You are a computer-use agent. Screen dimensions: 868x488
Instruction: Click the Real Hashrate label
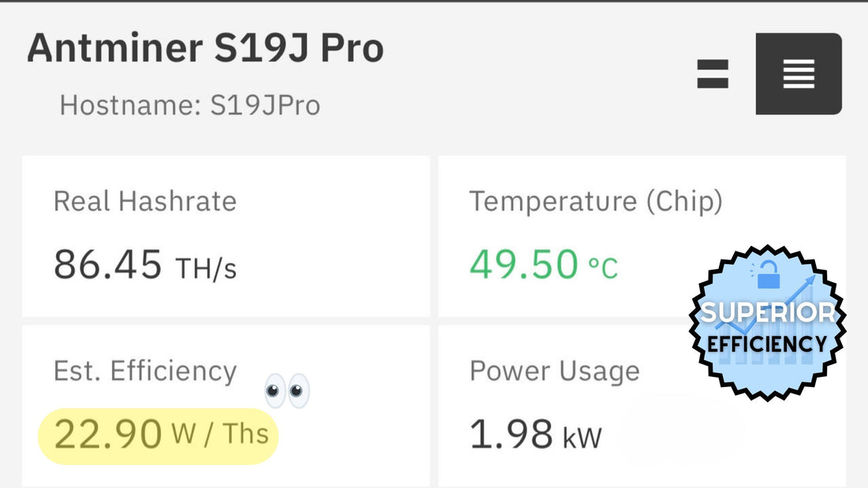[145, 201]
